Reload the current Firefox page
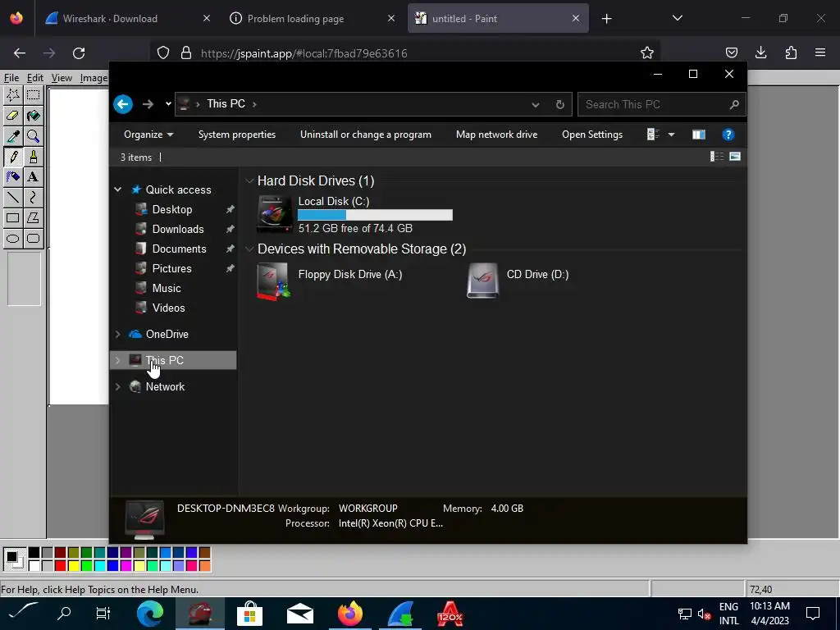This screenshot has height=630, width=840. [x=79, y=52]
